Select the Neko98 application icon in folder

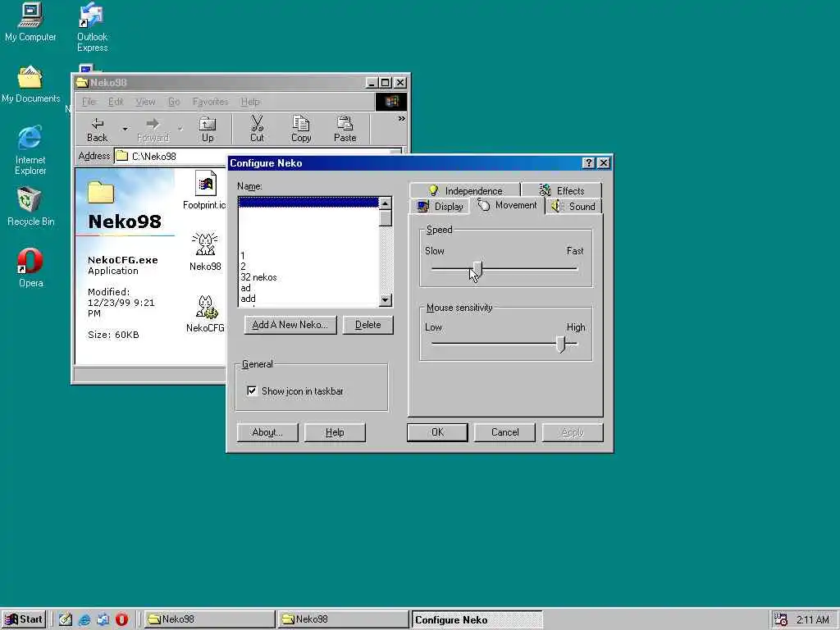[204, 252]
